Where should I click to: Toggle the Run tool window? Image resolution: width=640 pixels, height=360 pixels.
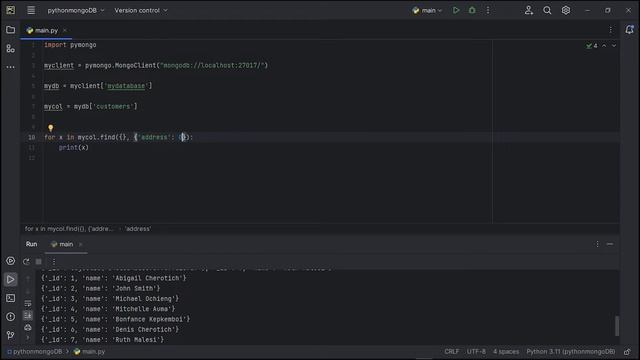tap(11, 280)
